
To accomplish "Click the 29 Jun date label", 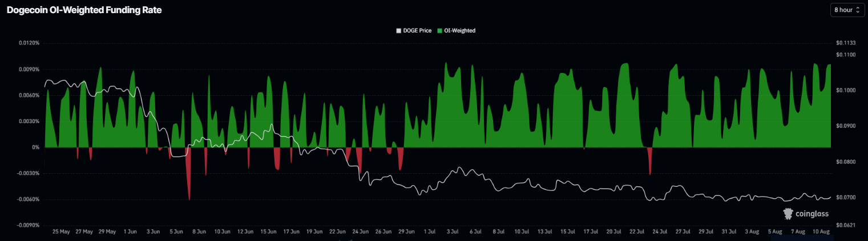I will [406, 232].
